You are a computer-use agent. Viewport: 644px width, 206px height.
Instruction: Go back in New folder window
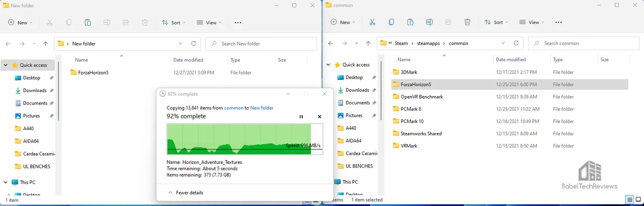pos(8,44)
